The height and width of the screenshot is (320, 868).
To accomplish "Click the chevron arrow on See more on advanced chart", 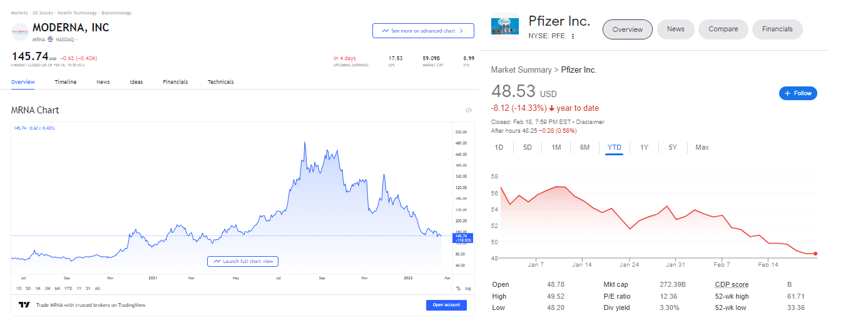I will click(461, 30).
